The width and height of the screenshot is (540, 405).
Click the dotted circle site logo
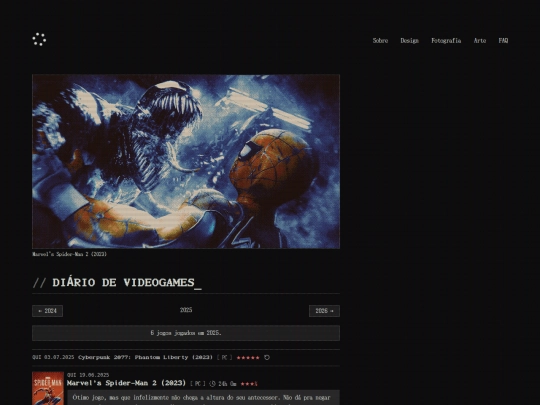coord(39,40)
